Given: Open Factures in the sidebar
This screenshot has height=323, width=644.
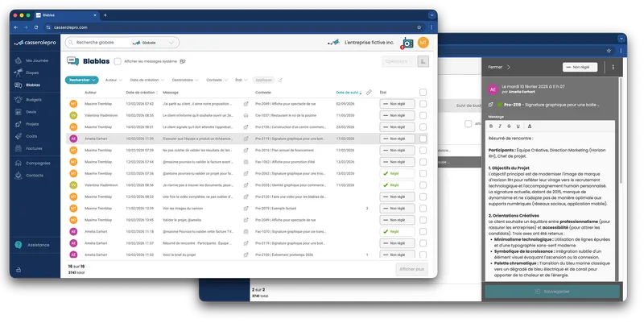Looking at the screenshot, I should point(29,148).
